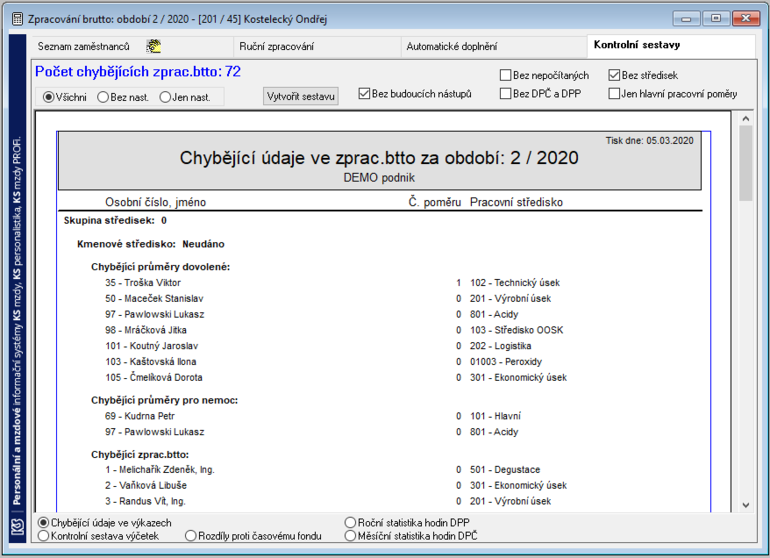Screen dimensions: 770x558
Task: Click the scrollbar down arrow
Action: pos(745,505)
